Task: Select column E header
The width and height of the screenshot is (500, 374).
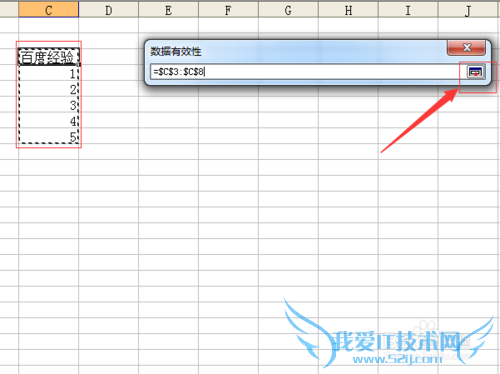Action: coord(168,10)
